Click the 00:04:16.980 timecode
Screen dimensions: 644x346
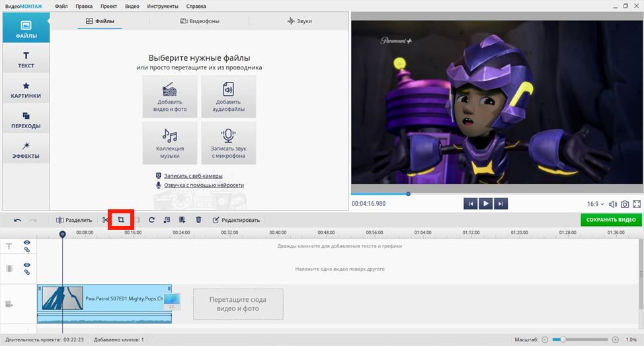coord(368,204)
